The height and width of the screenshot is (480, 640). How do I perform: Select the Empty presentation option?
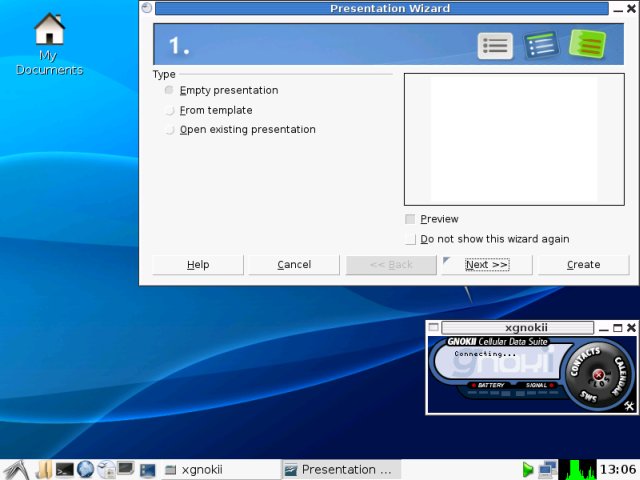click(x=169, y=91)
